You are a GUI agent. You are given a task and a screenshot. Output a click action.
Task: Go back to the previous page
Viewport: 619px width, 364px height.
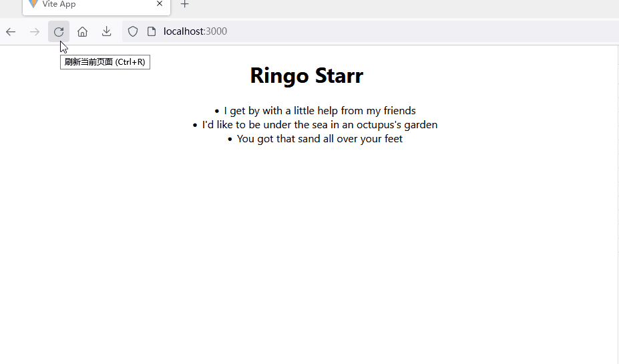(x=11, y=31)
